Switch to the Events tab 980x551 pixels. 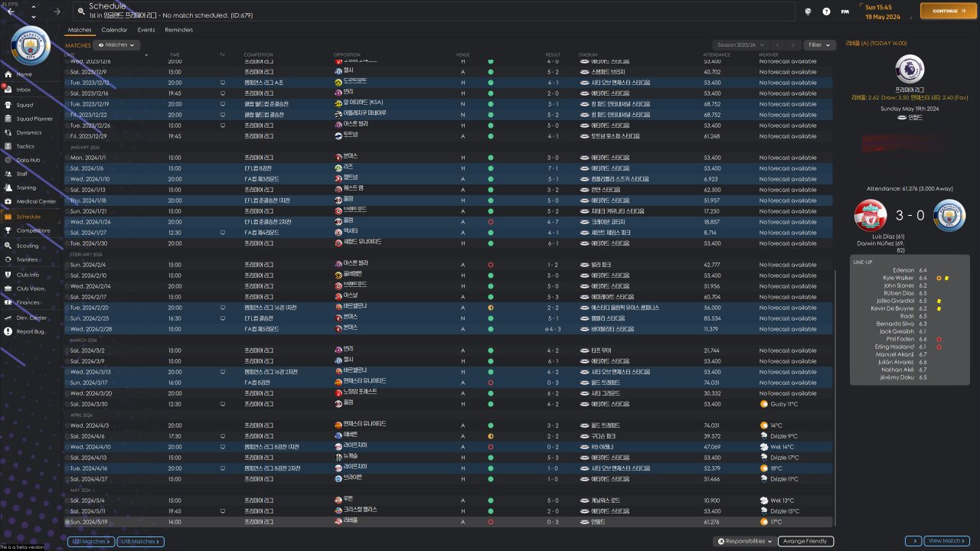click(146, 30)
